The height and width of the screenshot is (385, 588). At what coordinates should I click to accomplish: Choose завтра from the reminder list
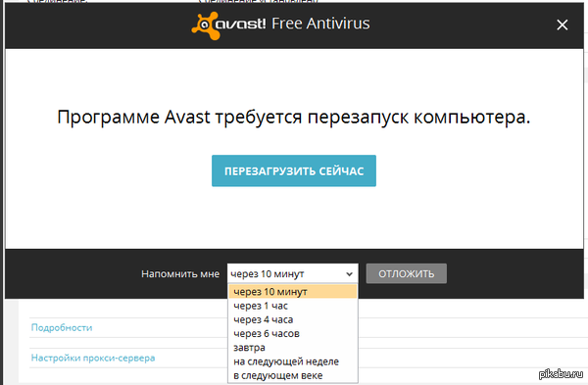[x=292, y=347]
